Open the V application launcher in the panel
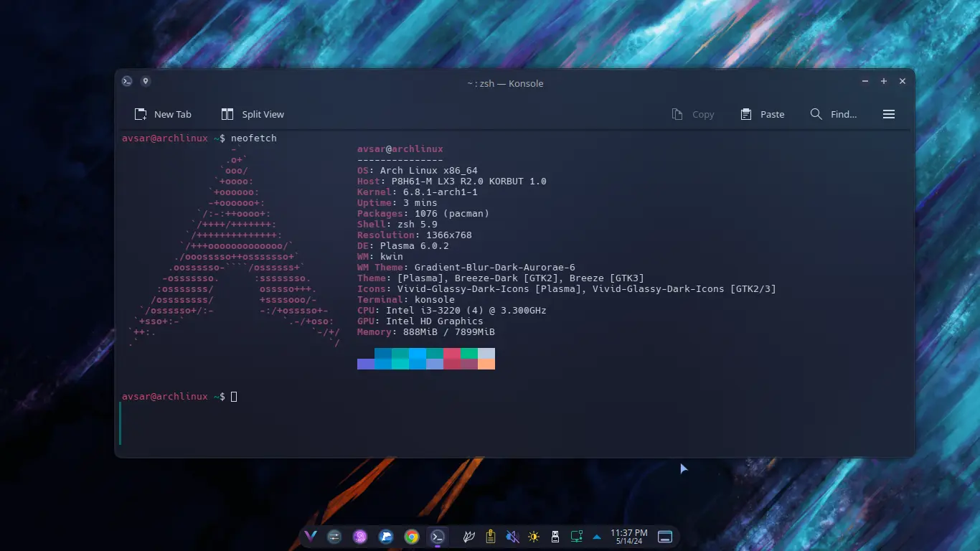This screenshot has width=980, height=551. pos(311,536)
